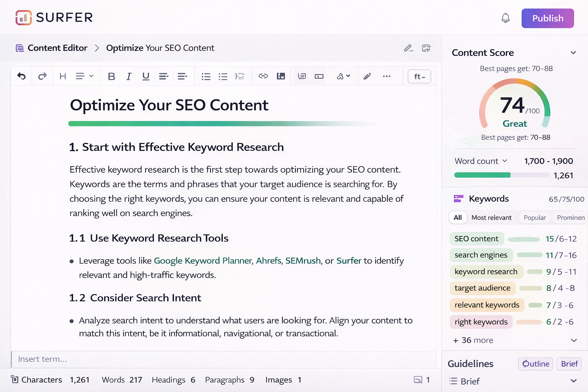Expand the heading format dropdown in toolbar

coord(84,76)
